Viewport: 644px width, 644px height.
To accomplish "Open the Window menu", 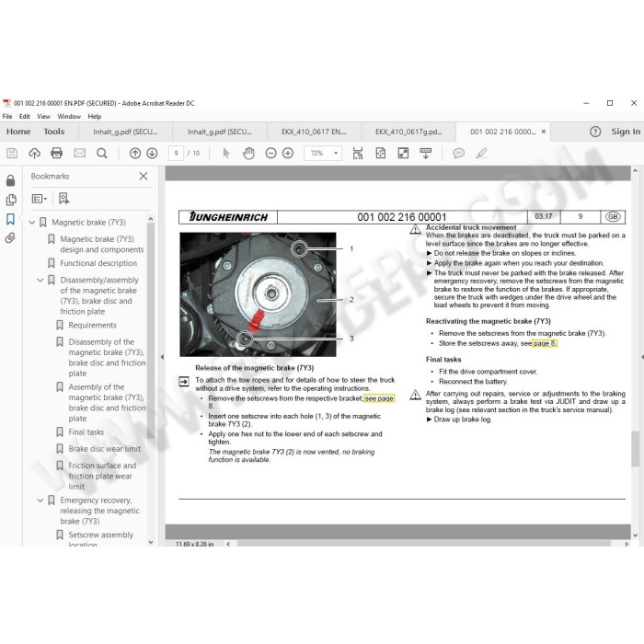I will (69, 117).
